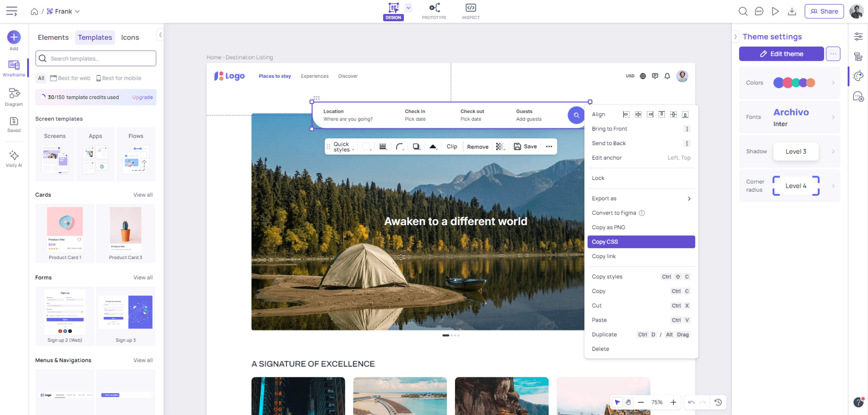Viewport: 868px width, 415px height.
Task: Click the Visily AI sparkle icon
Action: pyautogui.click(x=14, y=155)
